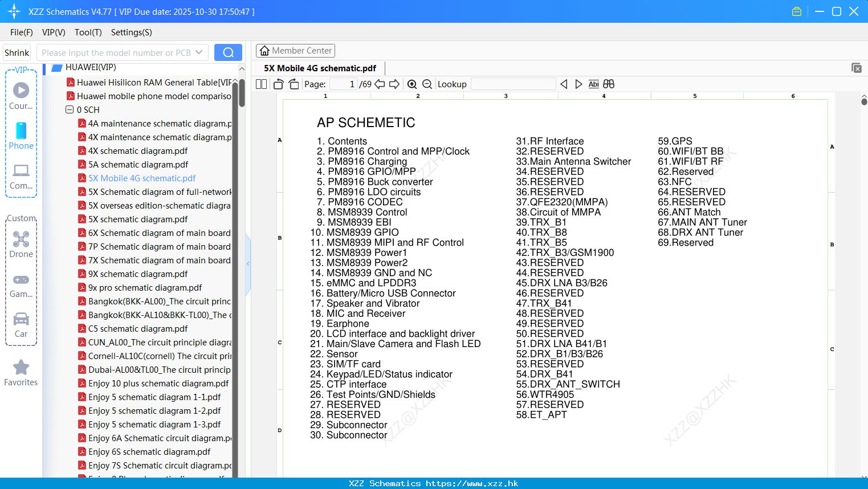The width and height of the screenshot is (868, 489).
Task: Open 4X maintenance schematic diagram file
Action: [x=160, y=137]
